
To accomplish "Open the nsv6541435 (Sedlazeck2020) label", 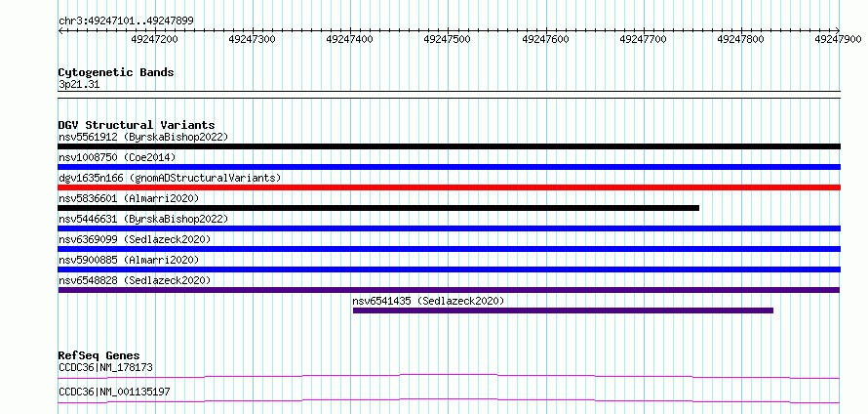I will coord(428,301).
